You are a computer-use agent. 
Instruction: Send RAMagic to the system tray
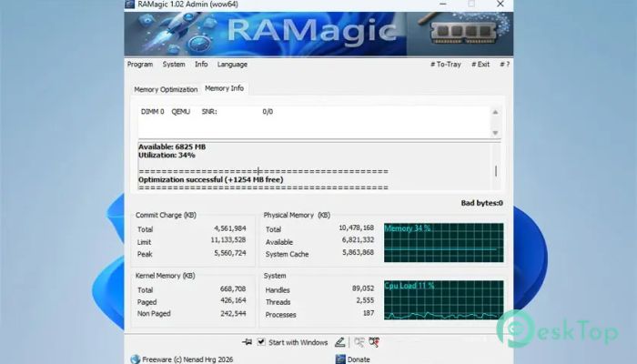[x=446, y=65]
